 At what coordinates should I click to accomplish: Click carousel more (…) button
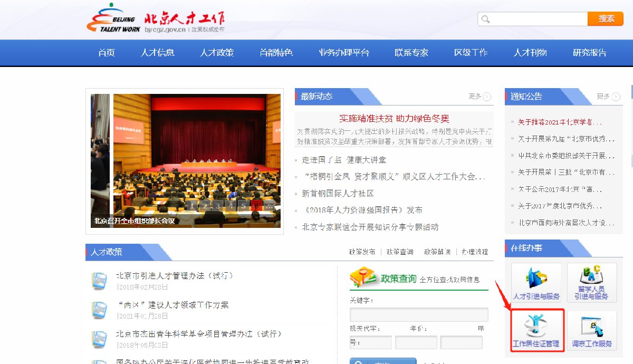[268, 206]
